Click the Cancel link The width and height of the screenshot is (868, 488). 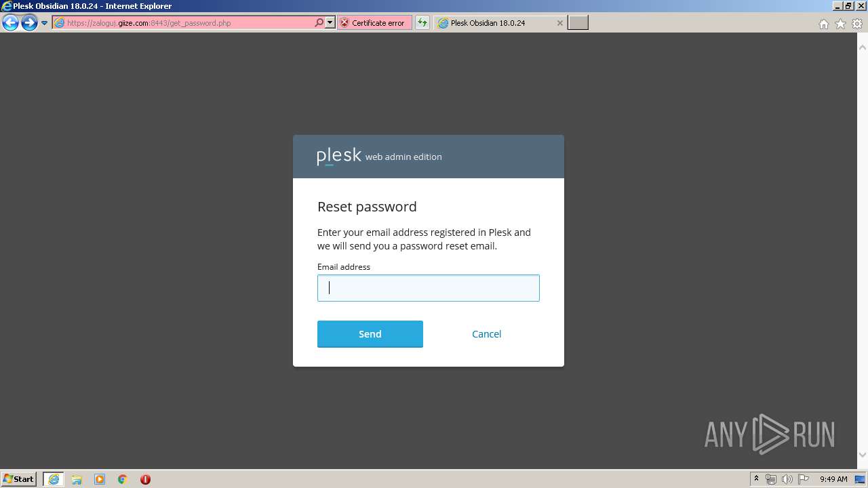pos(487,334)
